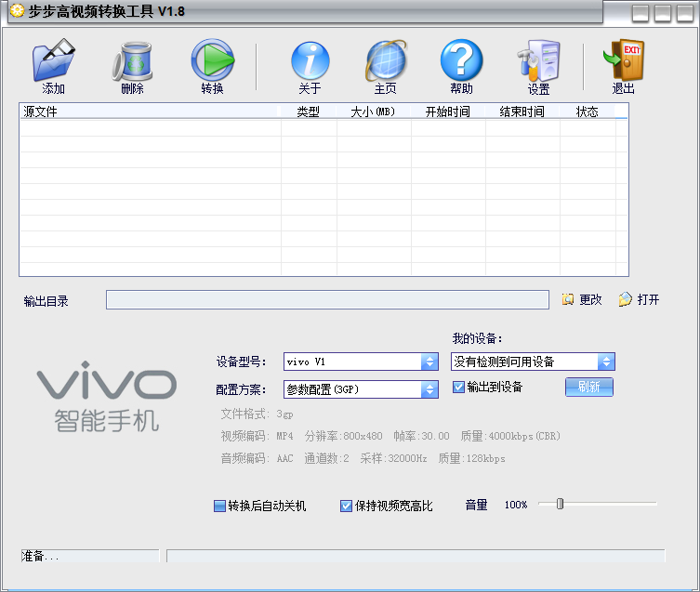Viewport: 700px width, 592px height.
Task: Click the 质量:128kbps audio text
Action: tap(471, 458)
